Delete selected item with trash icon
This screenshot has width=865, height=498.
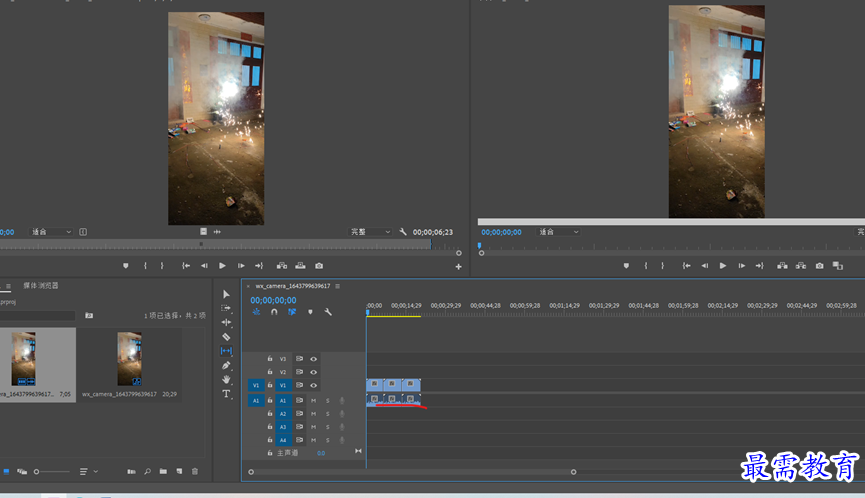[195, 472]
